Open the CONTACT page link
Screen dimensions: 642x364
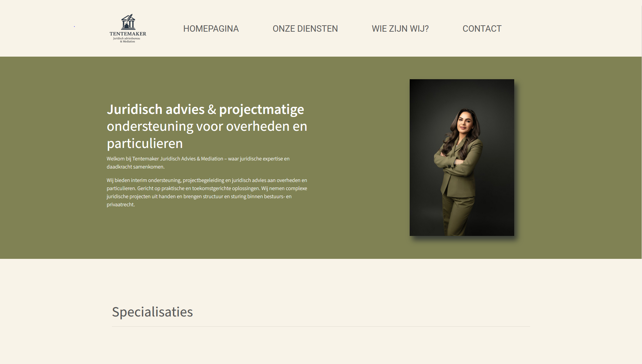tap(482, 29)
